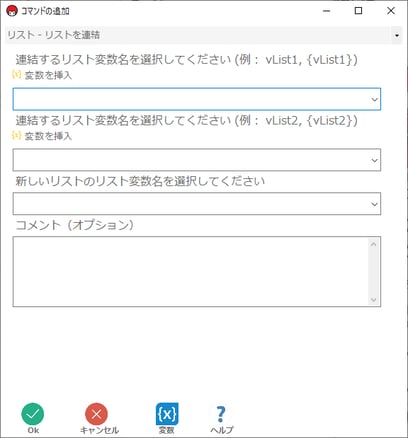Confirm with the green Ok checkmark icon
Image resolution: width=408 pixels, height=438 pixels.
point(33,414)
